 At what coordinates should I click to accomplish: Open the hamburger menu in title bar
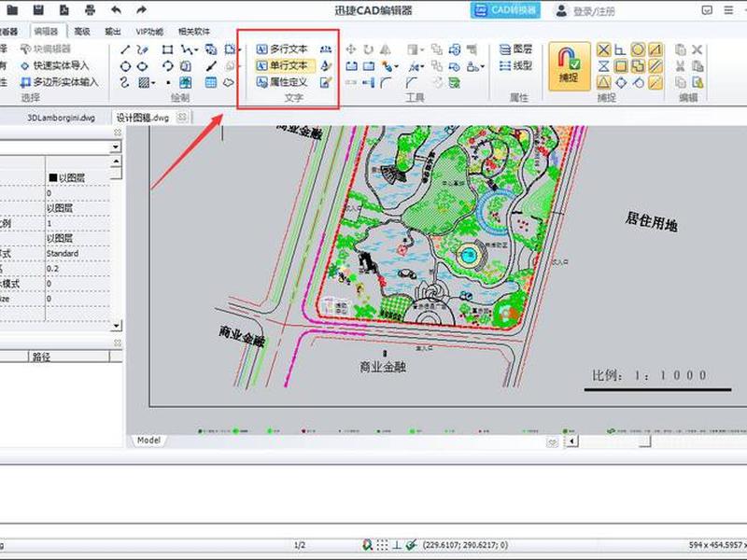pyautogui.click(x=728, y=10)
